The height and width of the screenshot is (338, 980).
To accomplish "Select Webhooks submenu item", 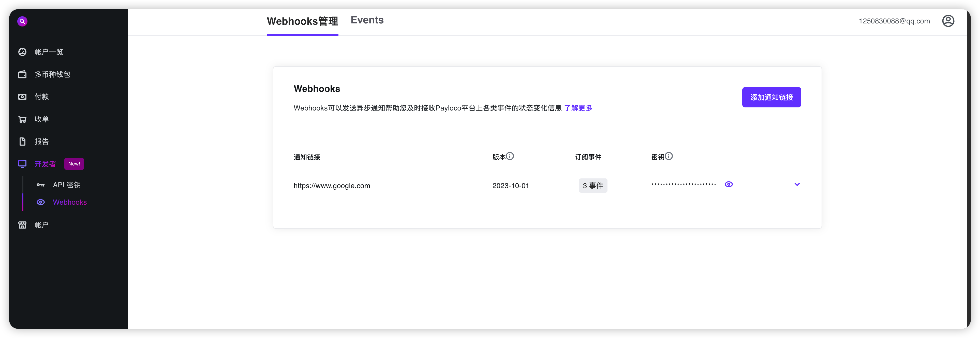I will coord(70,202).
